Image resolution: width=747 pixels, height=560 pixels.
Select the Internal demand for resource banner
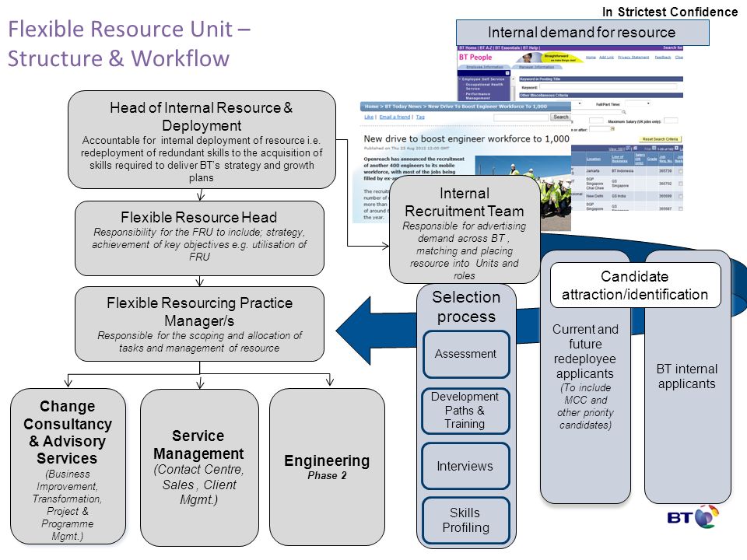582,33
